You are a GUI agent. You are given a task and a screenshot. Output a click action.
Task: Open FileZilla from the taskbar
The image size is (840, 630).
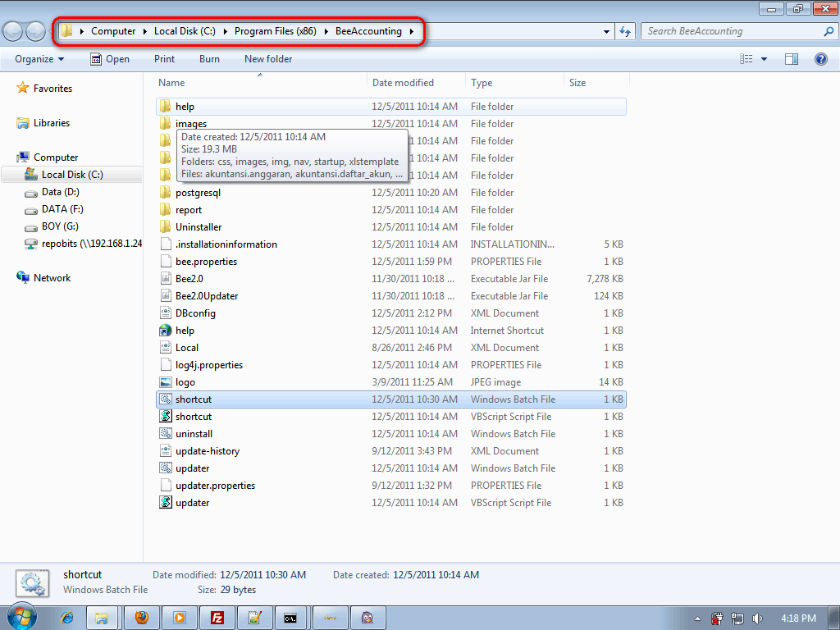pos(217,619)
